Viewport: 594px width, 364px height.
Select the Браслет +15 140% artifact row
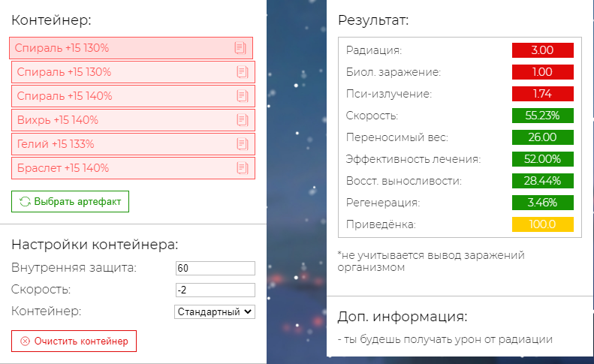point(133,168)
